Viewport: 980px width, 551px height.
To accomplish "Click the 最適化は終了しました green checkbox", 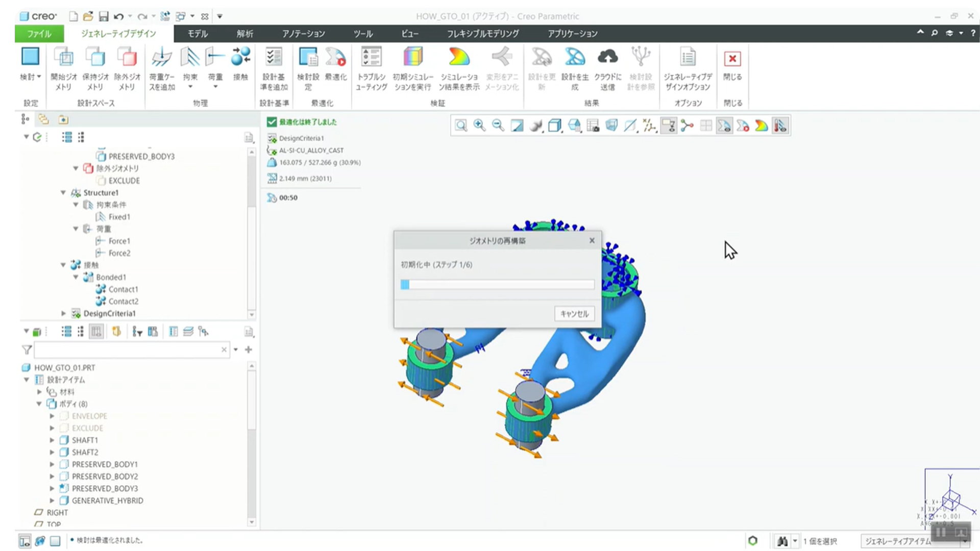I will pyautogui.click(x=272, y=122).
